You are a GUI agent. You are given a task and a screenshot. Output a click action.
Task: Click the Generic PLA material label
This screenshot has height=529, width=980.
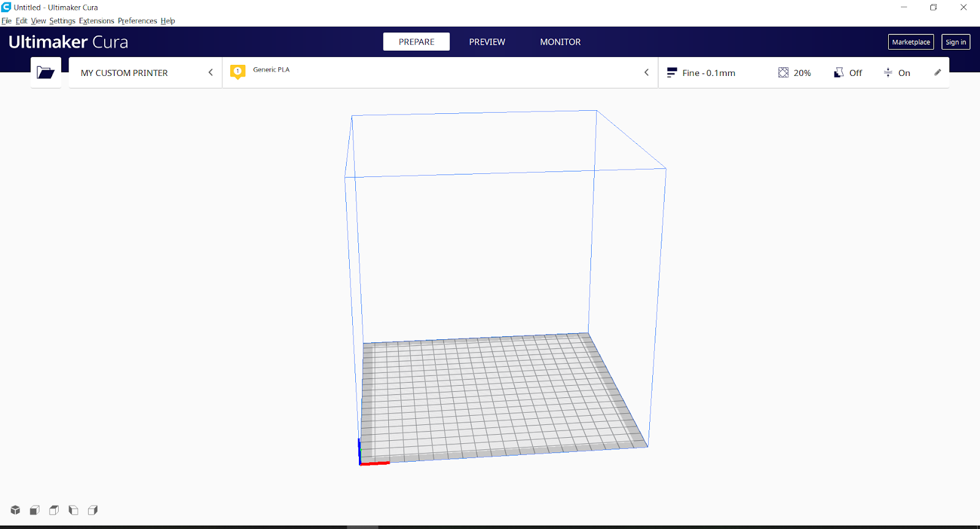click(271, 70)
